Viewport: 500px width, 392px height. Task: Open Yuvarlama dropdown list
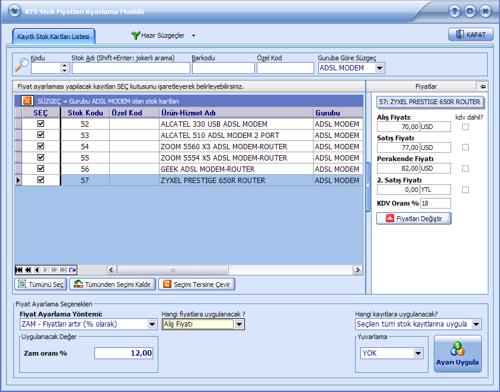[418, 353]
